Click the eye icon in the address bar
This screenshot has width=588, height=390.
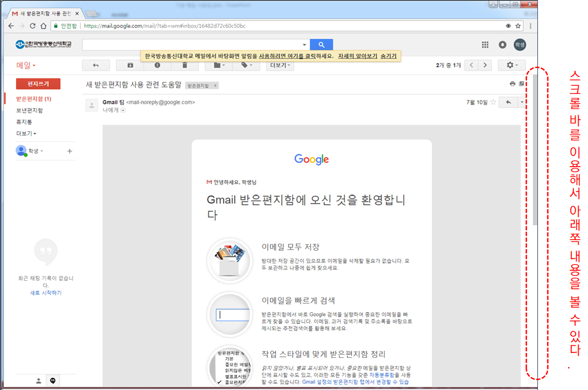(x=508, y=26)
